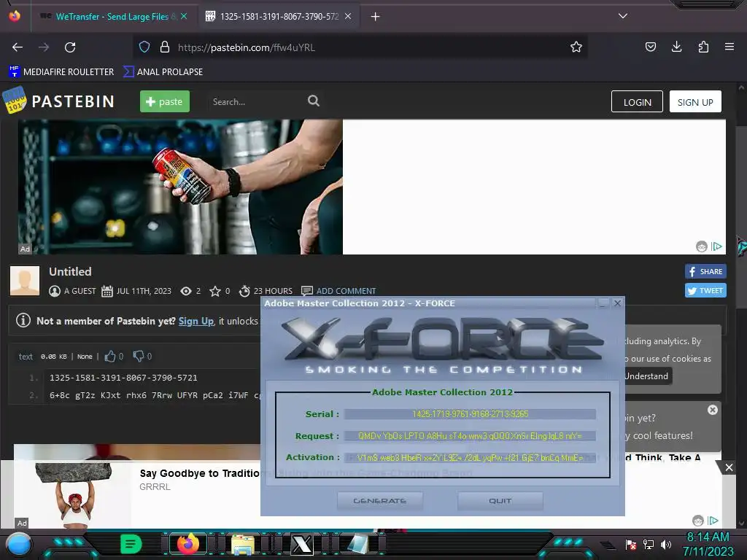Close the bottom GRRRL ad banner
This screenshot has width=747, height=560.
pos(729,467)
